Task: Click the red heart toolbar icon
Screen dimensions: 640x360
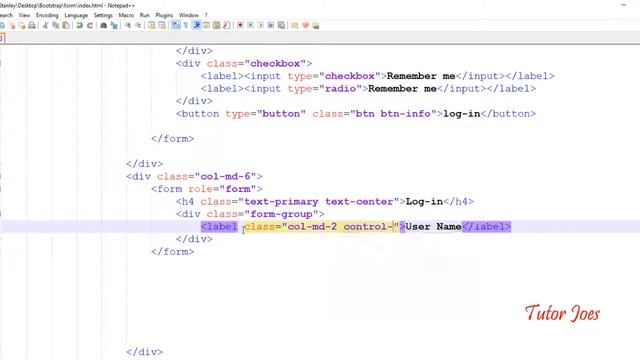Action: click(x=305, y=25)
